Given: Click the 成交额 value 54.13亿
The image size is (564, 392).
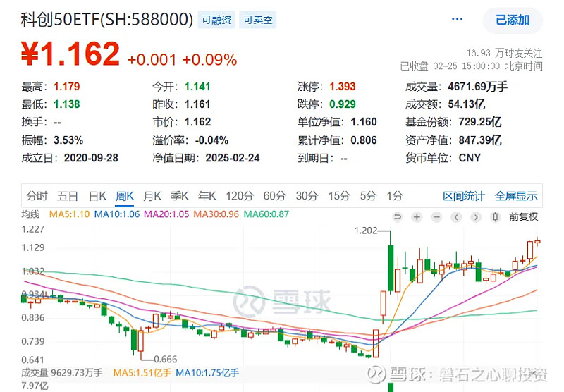Looking at the screenshot, I should (x=467, y=104).
